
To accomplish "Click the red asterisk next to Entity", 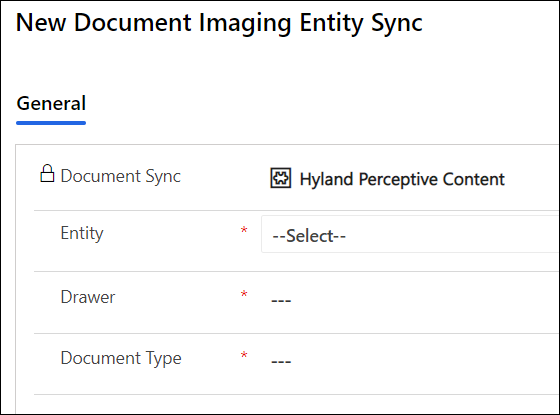I will point(244,230).
